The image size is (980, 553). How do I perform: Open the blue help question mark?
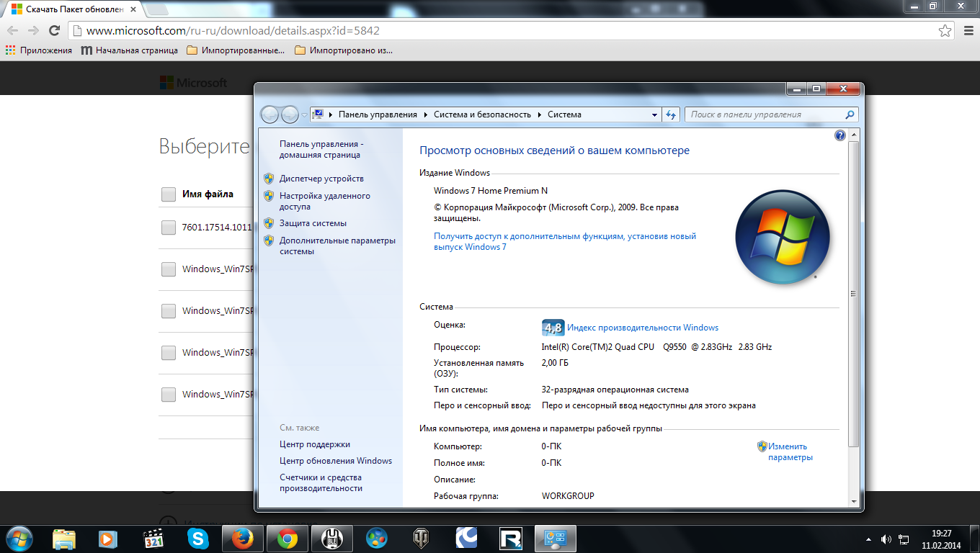click(839, 135)
